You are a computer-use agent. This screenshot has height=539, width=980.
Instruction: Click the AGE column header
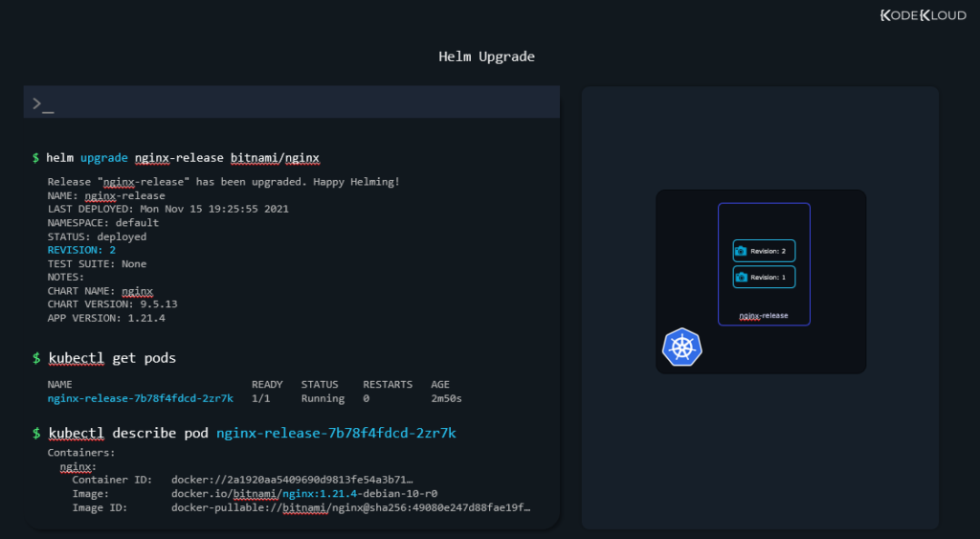(440, 385)
